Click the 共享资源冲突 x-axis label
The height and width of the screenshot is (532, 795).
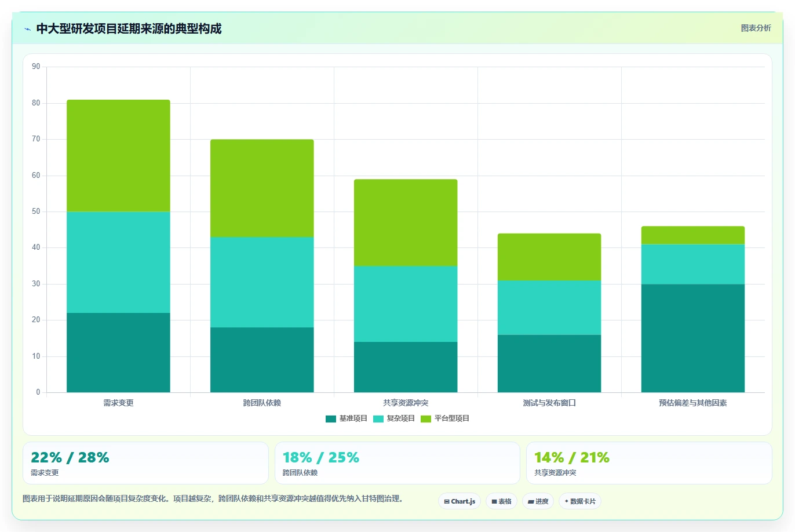[x=406, y=403]
